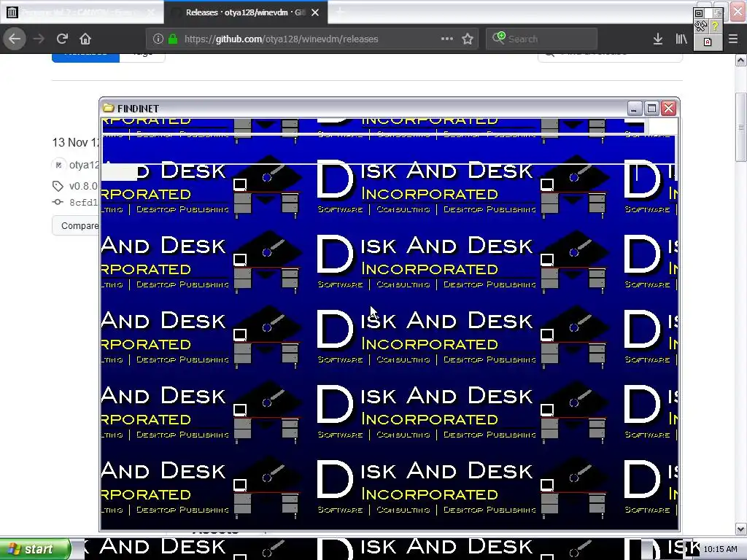
Task: Open a new Firefox tab with the plus button
Action: [339, 12]
